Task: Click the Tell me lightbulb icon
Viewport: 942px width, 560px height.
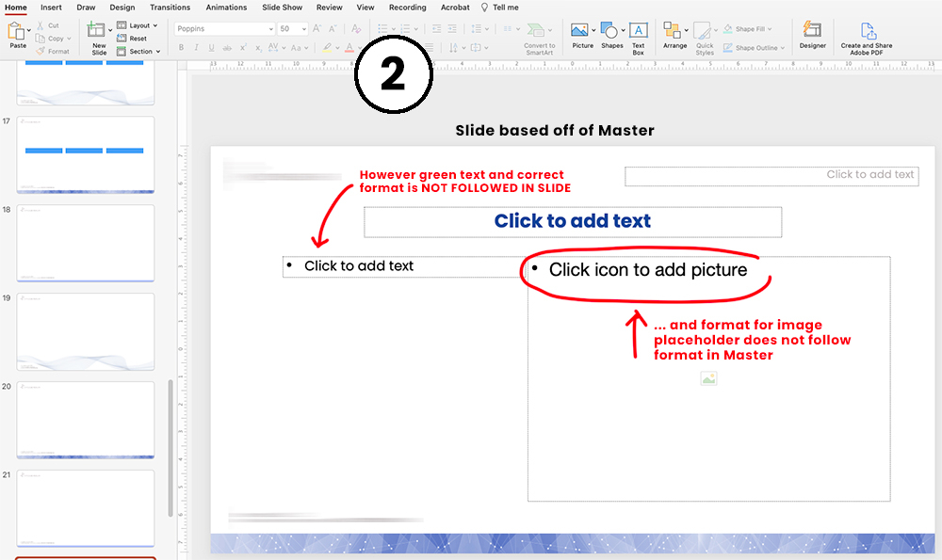Action: pyautogui.click(x=484, y=8)
